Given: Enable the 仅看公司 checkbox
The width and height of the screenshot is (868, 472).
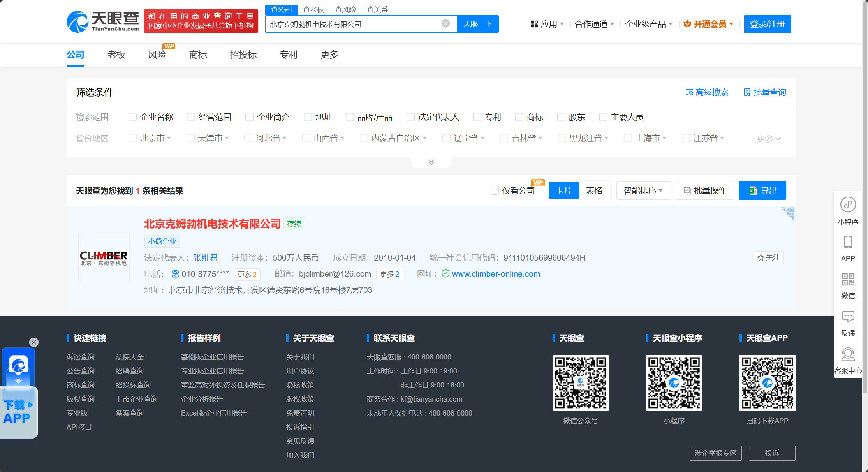Looking at the screenshot, I should click(x=495, y=191).
